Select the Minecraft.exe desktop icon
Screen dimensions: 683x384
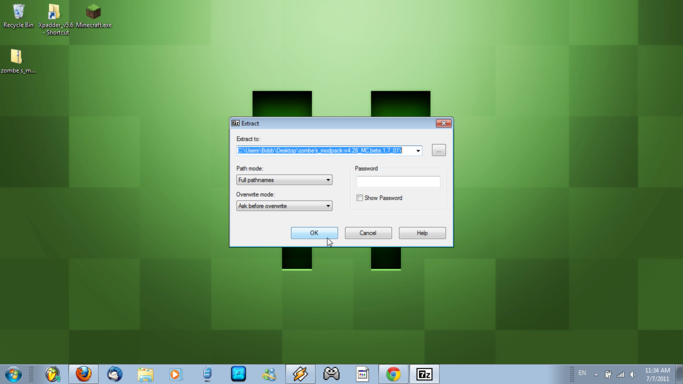click(x=93, y=16)
